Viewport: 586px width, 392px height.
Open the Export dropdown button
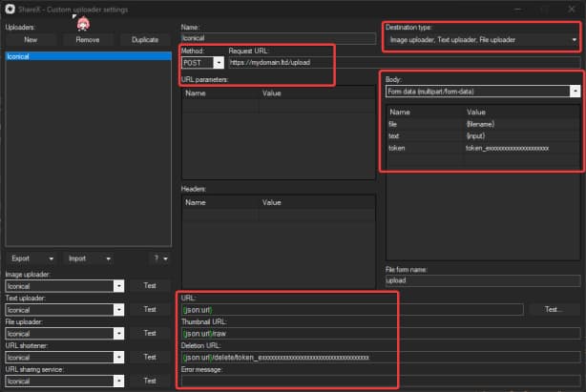[31, 258]
